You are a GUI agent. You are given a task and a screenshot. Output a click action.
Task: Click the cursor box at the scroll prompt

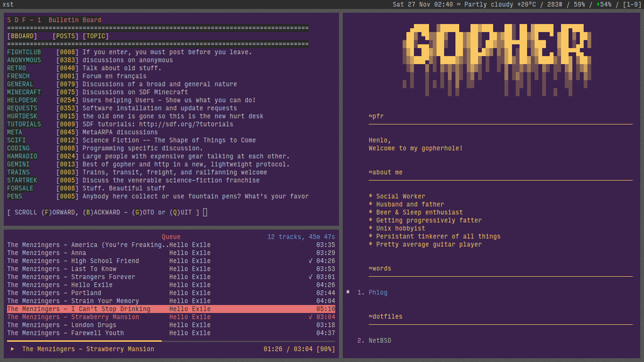205,213
